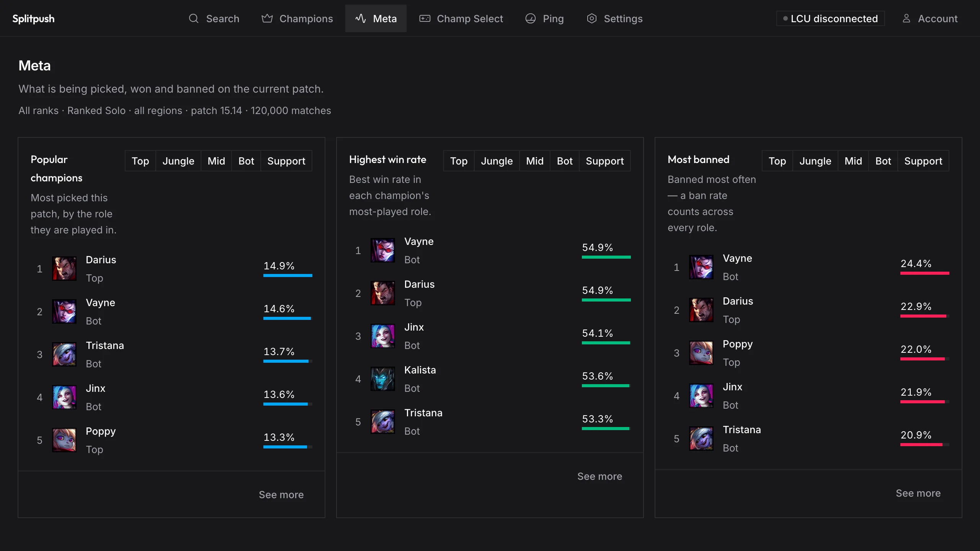Open Jinx portrait in Most banned

[701, 396]
